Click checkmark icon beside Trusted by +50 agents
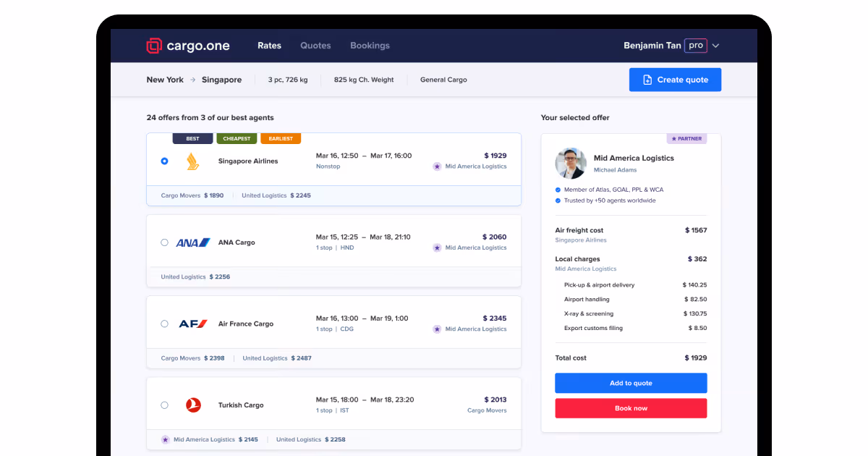Screen dimensions: 868x456 click(558, 200)
